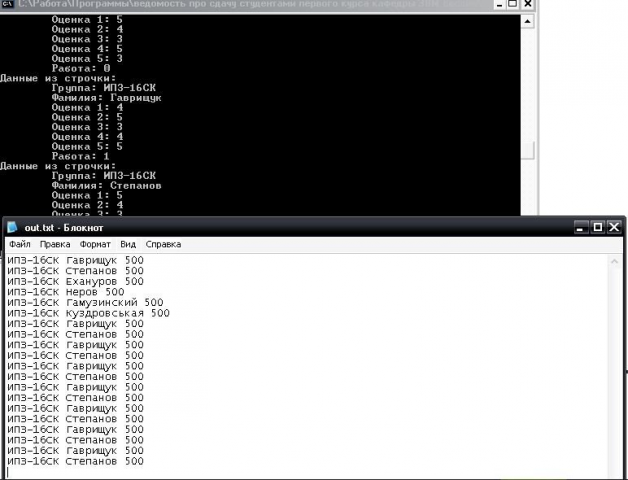Close the console window
Image resolution: width=628 pixels, height=480 pixels.
[528, 4]
